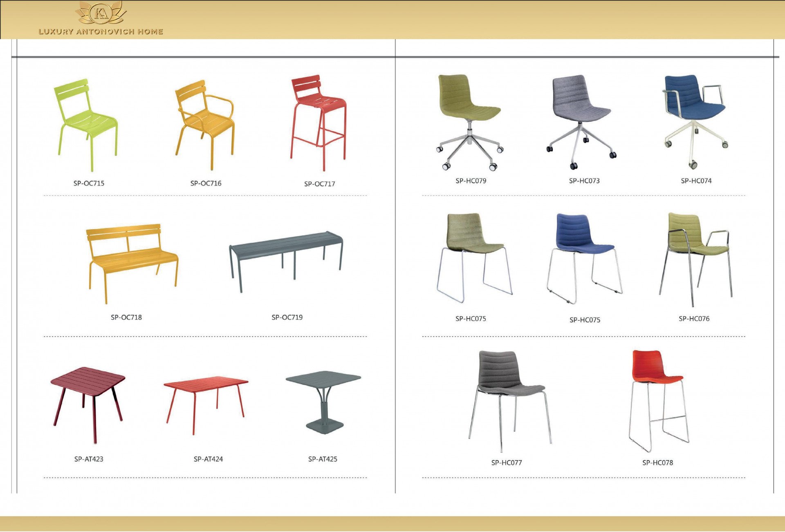Screen dimensions: 785x532
Task: Click the SP-AT425 product code text
Action: tap(323, 459)
